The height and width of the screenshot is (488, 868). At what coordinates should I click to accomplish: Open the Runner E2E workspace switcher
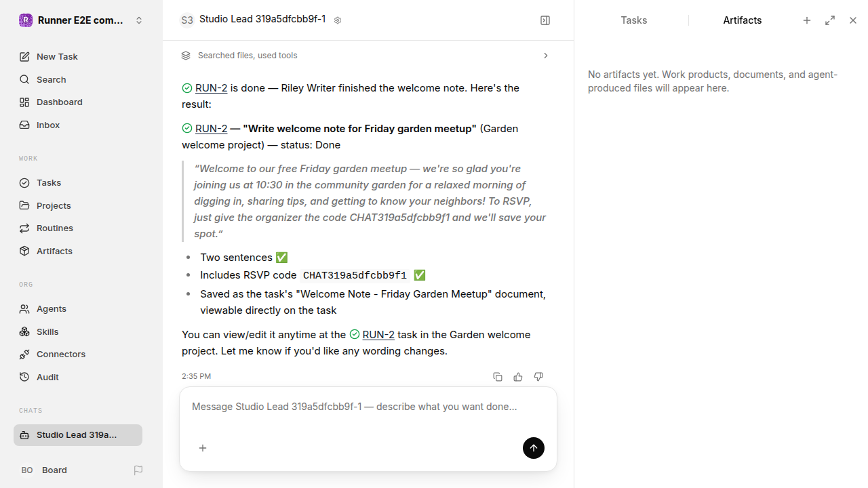coord(81,20)
